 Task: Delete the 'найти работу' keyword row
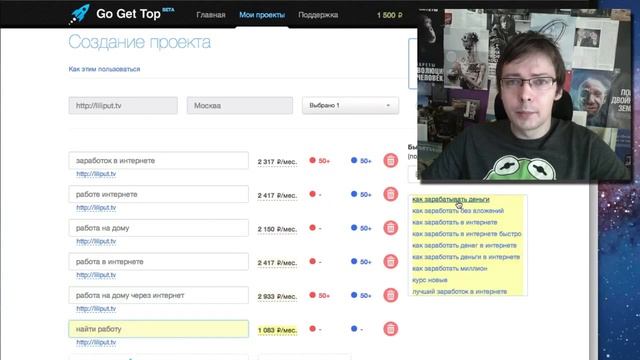(390, 329)
